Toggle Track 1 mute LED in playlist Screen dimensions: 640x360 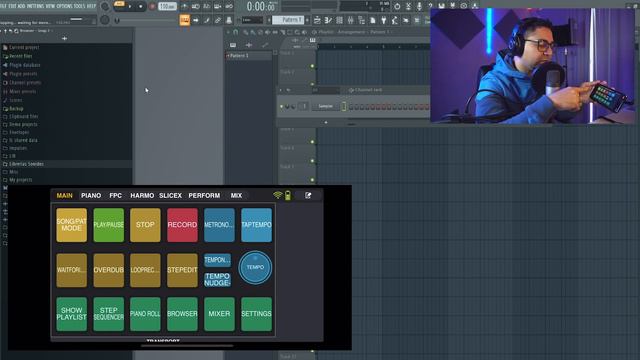click(x=312, y=66)
